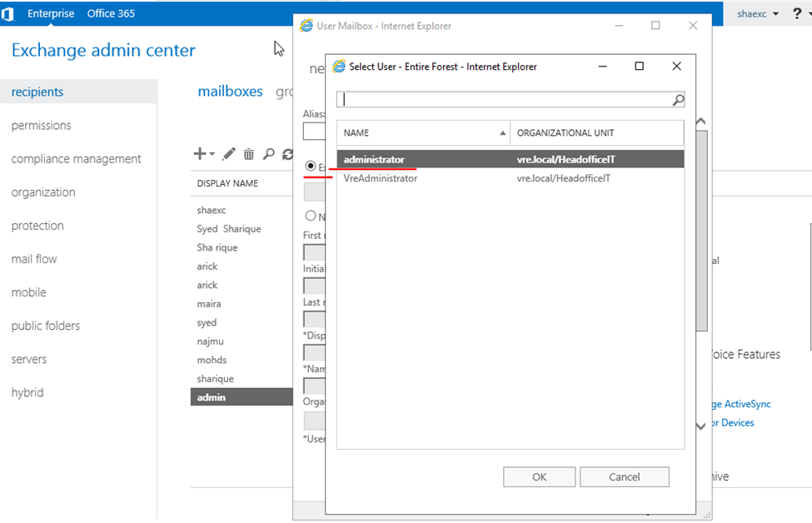
Task: Select VreAdministrator row in user list
Action: click(x=380, y=178)
